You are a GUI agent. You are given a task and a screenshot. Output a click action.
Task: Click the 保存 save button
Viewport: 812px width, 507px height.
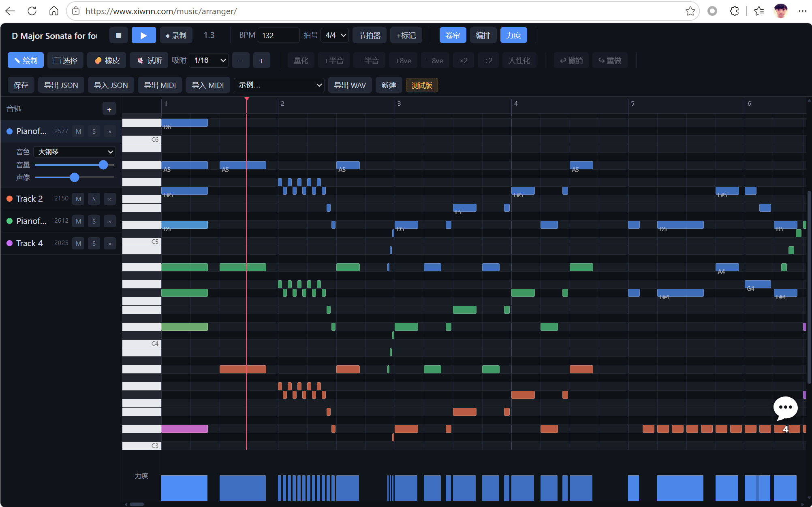tap(21, 85)
